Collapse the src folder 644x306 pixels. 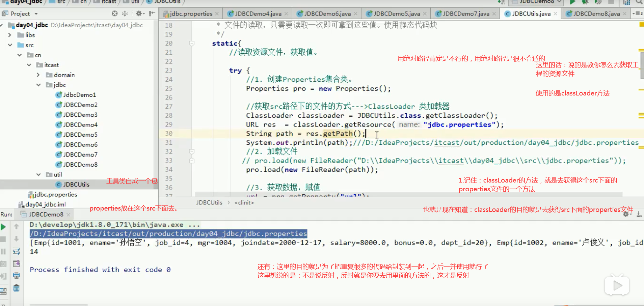click(10, 45)
